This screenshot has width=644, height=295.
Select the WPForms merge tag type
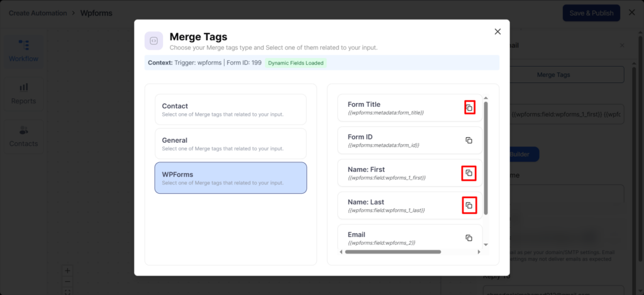231,177
